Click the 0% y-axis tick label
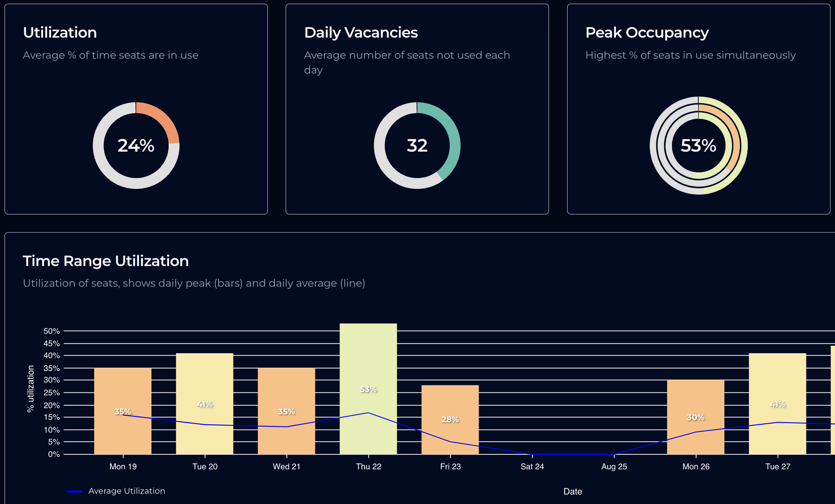 [x=54, y=454]
